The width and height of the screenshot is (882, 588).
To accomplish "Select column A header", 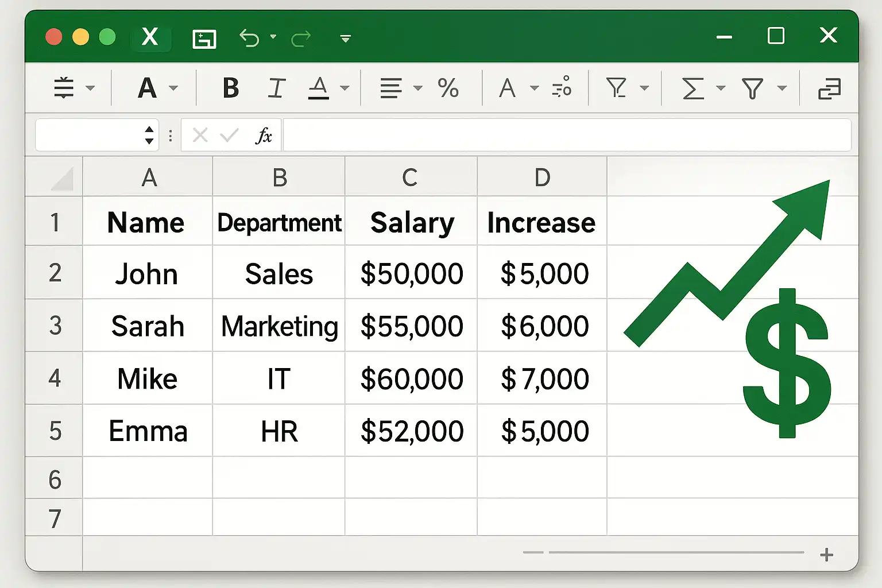I will click(148, 177).
